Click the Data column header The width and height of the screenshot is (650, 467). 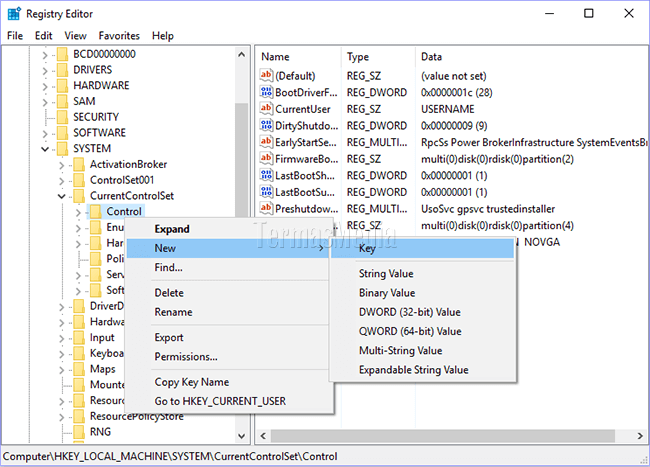coord(532,56)
